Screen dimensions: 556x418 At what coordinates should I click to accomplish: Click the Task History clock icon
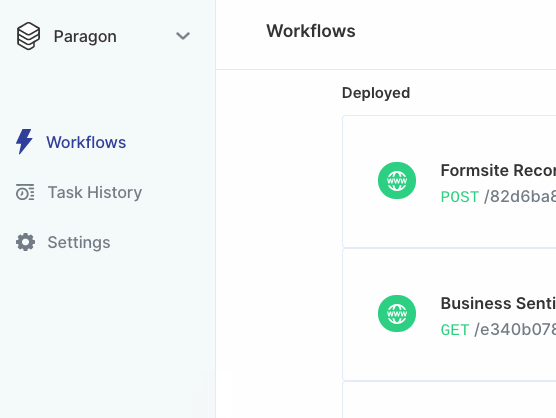coord(25,192)
